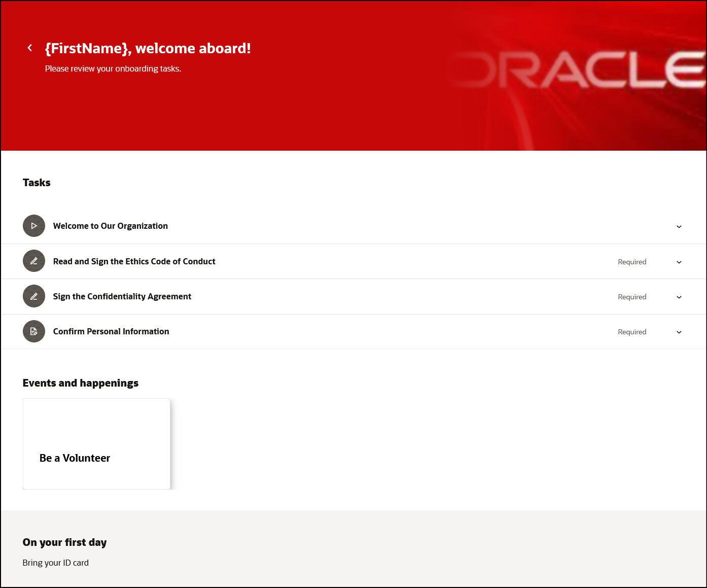Expand Read and Sign the Ethics Code task
Viewport: 707px width, 588px height.
coord(679,262)
